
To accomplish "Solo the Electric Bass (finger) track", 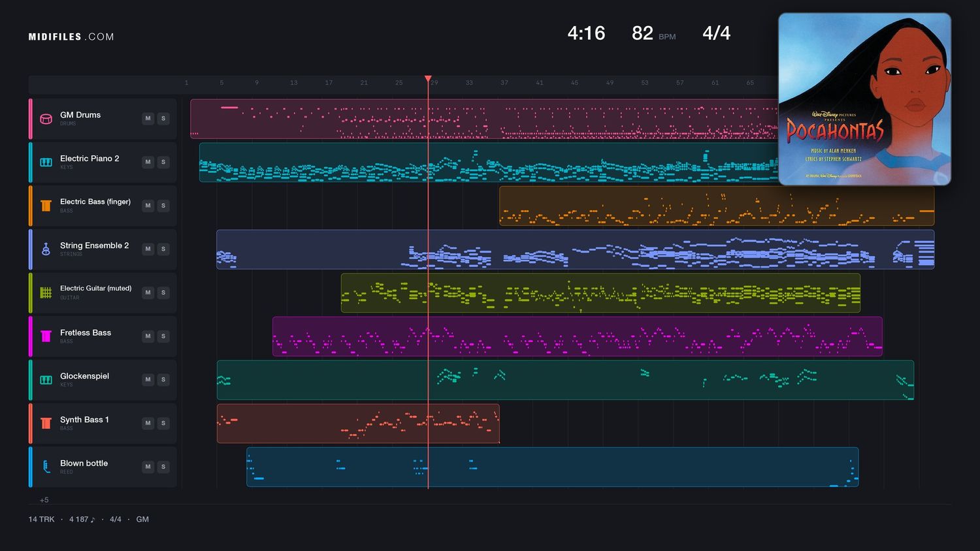I will 163,206.
